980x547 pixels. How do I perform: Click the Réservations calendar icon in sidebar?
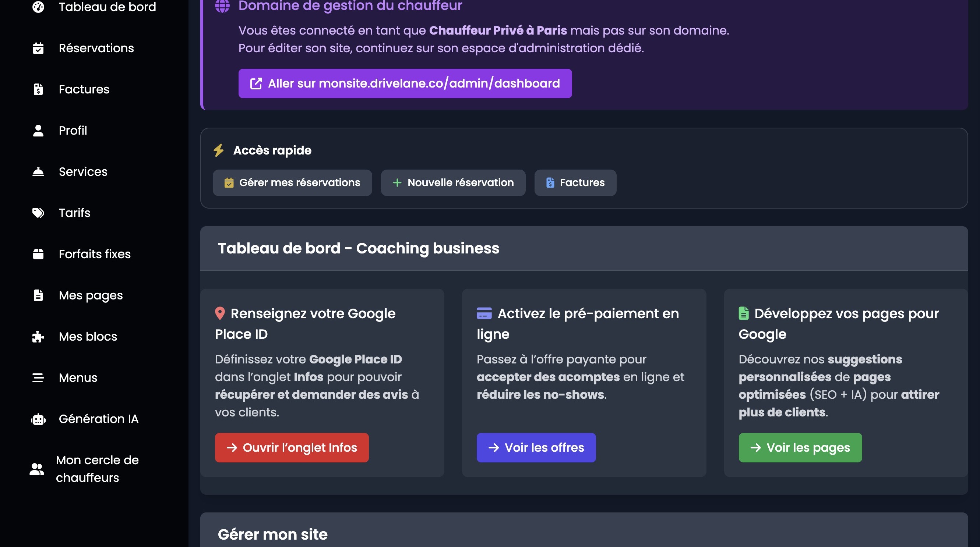(38, 48)
